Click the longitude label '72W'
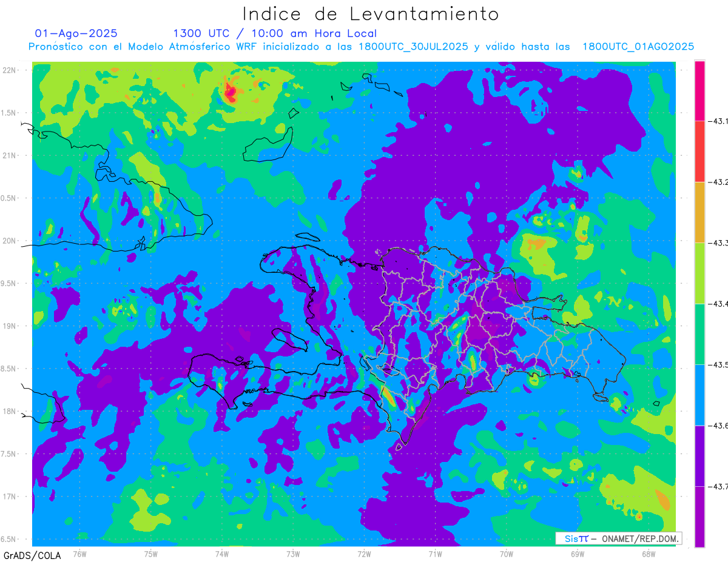 point(364,554)
